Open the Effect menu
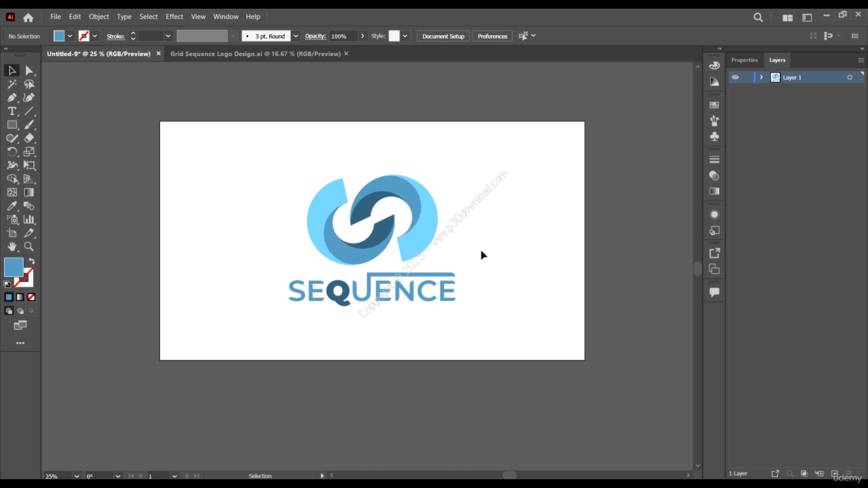The image size is (868, 488). pos(174,16)
